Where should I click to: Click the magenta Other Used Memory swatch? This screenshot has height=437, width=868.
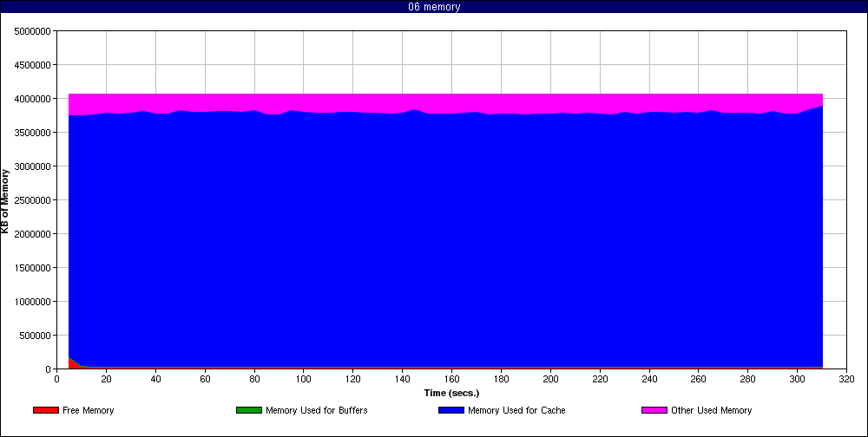(x=654, y=410)
